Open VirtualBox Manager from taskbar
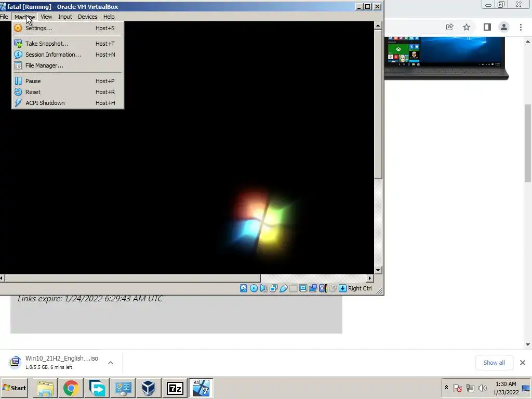This screenshot has width=532, height=399. click(149, 388)
